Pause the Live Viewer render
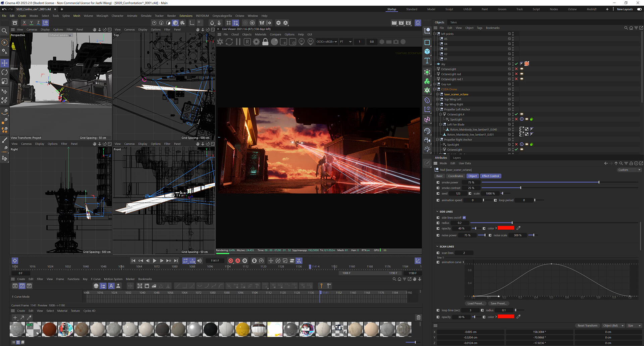The width and height of the screenshot is (644, 346). [x=238, y=42]
